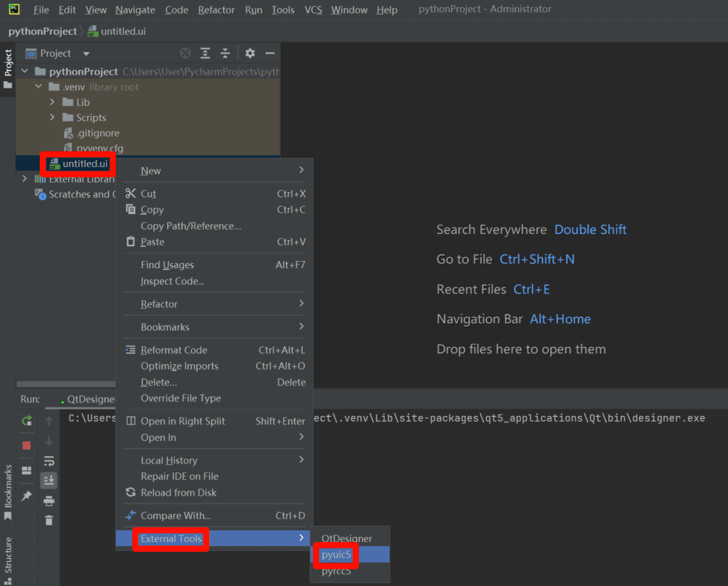Click the Print icon in Run panel

(49, 501)
